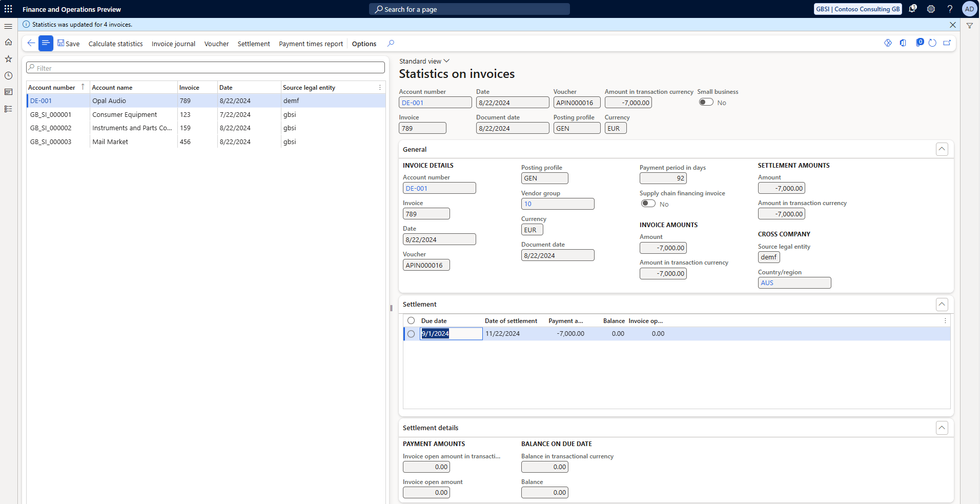This screenshot has height=504, width=980.
Task: Open the Standard view dropdown
Action: [424, 61]
